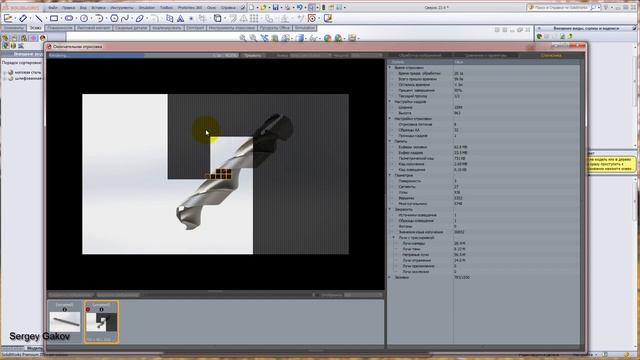Open the Справка menu
Image resolution: width=640 pixels, height=360 pixels.
pyautogui.click(x=228, y=7)
